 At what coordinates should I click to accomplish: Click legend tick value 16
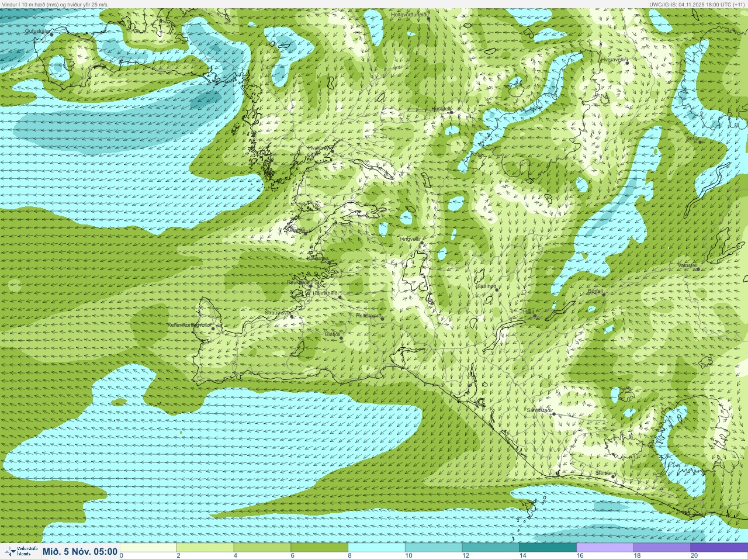[580, 556]
